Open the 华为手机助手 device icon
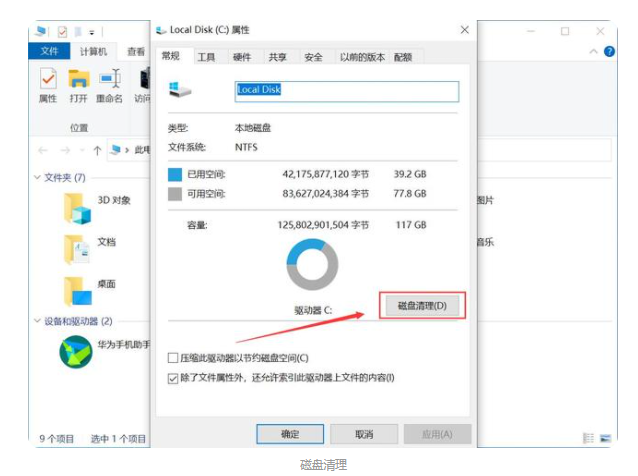The width and height of the screenshot is (638, 476). click(x=78, y=350)
